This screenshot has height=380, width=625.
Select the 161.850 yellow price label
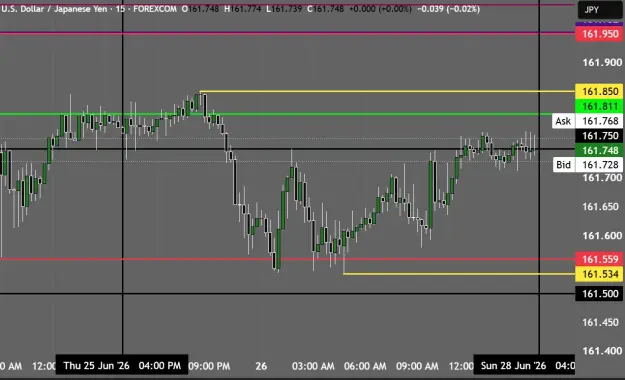(599, 91)
